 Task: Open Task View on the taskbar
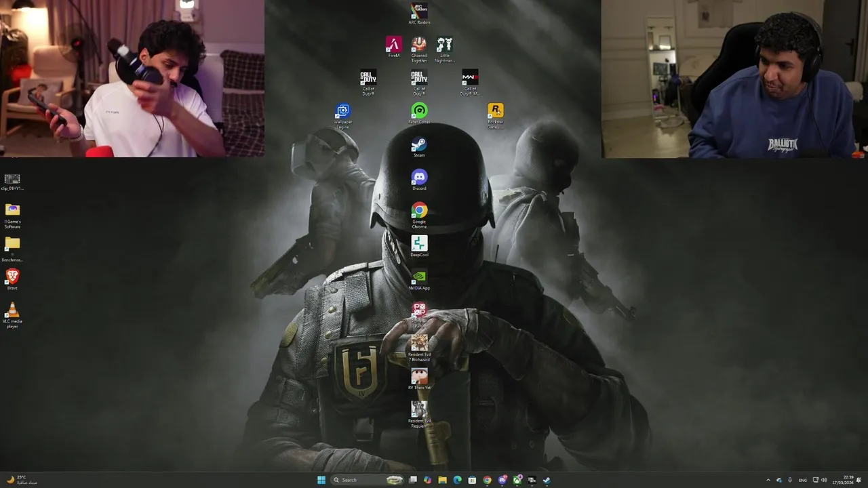point(412,480)
